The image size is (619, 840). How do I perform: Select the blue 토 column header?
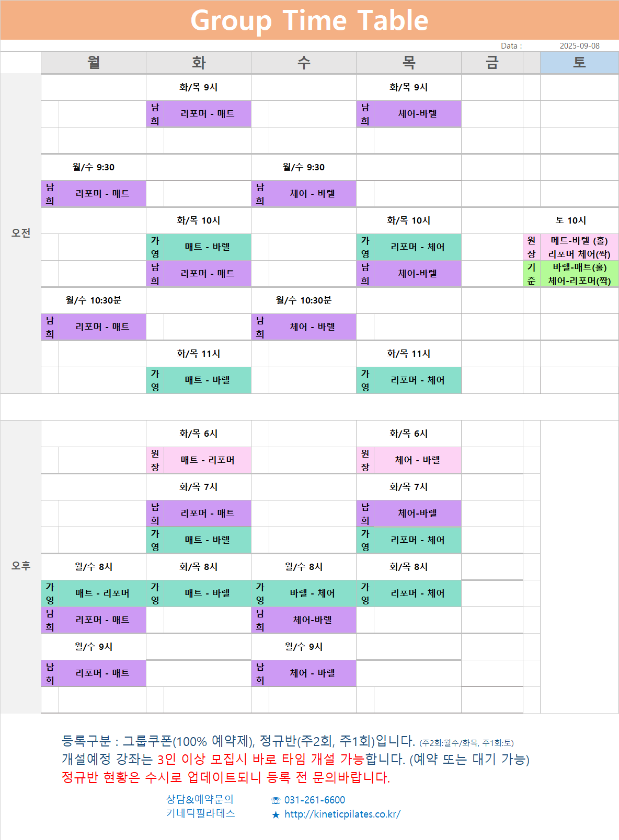pyautogui.click(x=579, y=63)
